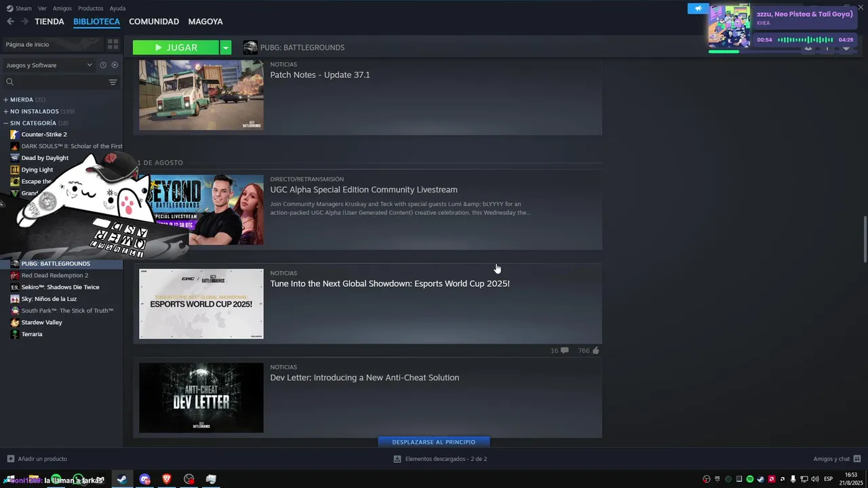Image resolution: width=868 pixels, height=488 pixels.
Task: Click Amigos y chat label
Action: coord(831,459)
